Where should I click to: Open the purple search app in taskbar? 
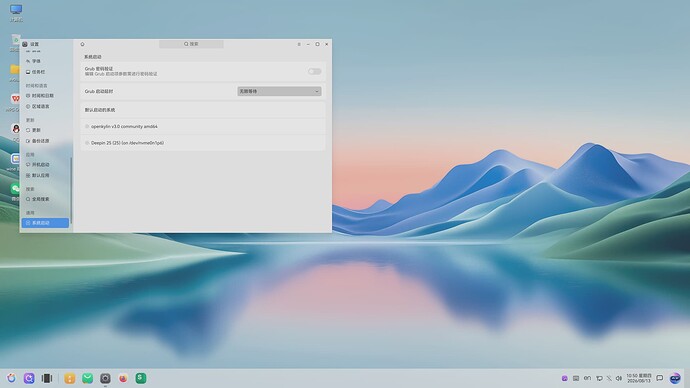pyautogui.click(x=29, y=378)
